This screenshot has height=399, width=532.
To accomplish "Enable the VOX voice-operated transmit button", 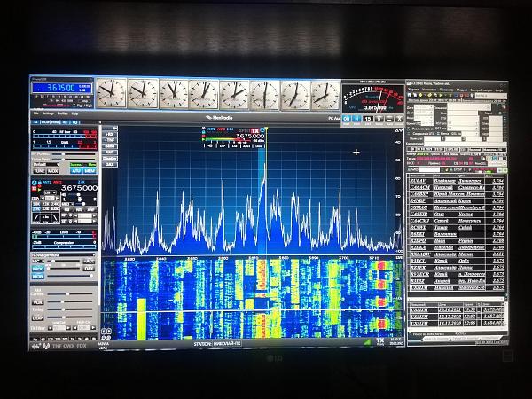I will click(38, 301).
